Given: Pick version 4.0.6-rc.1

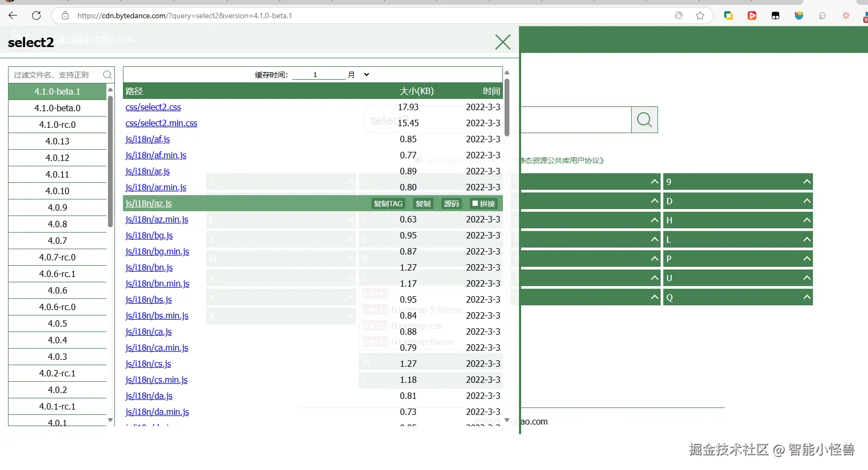Looking at the screenshot, I should [57, 274].
